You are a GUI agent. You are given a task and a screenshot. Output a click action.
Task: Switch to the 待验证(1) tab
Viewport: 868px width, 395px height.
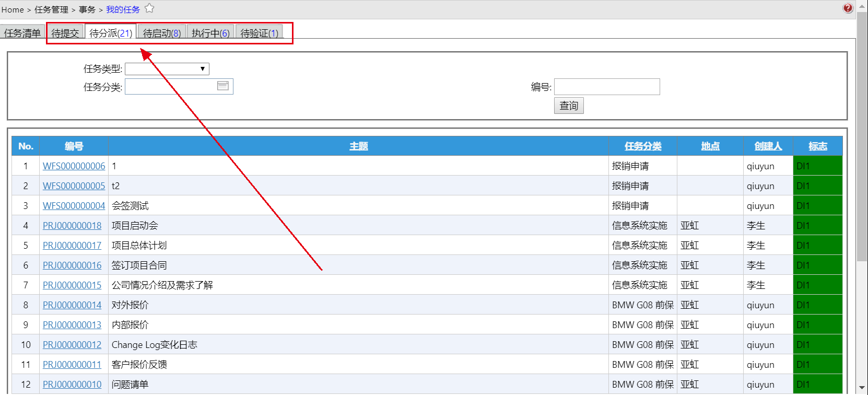260,33
